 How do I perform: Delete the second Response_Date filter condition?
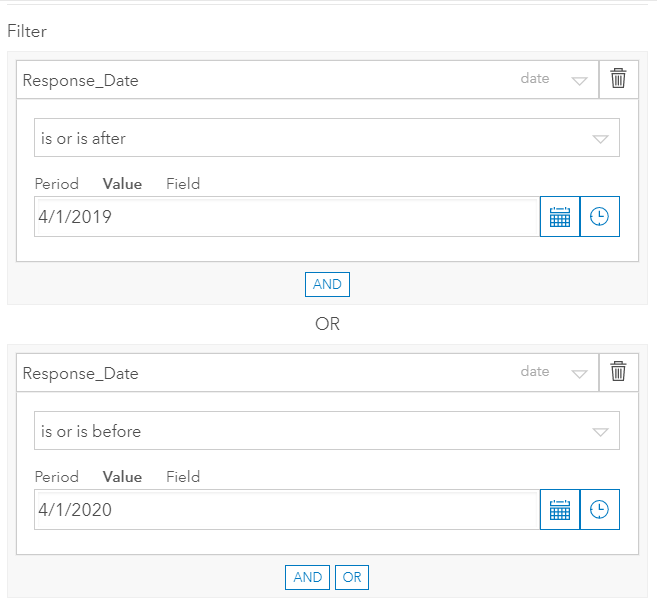coord(618,373)
